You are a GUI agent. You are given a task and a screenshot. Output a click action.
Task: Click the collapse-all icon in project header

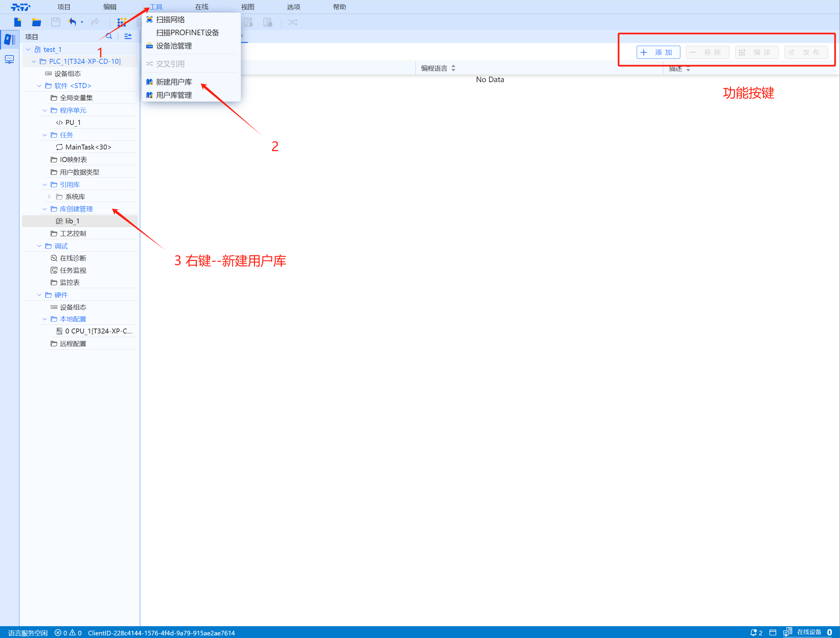coord(128,36)
